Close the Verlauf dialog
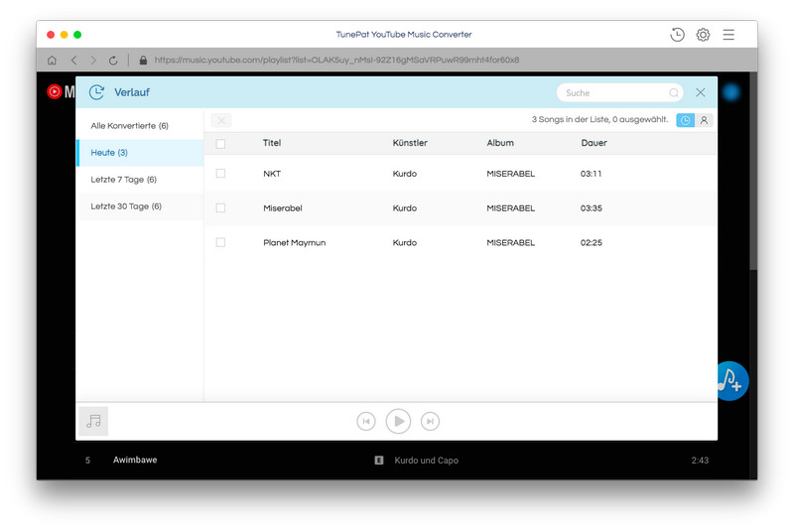 pos(701,92)
